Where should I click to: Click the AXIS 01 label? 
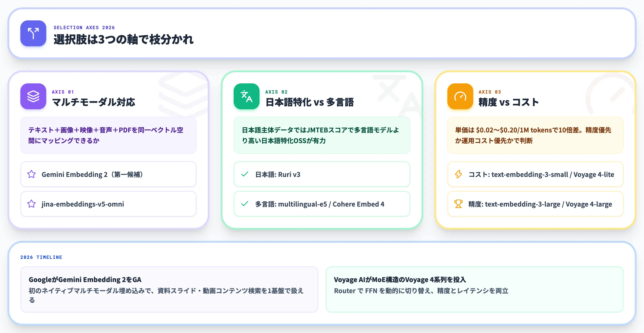point(63,92)
